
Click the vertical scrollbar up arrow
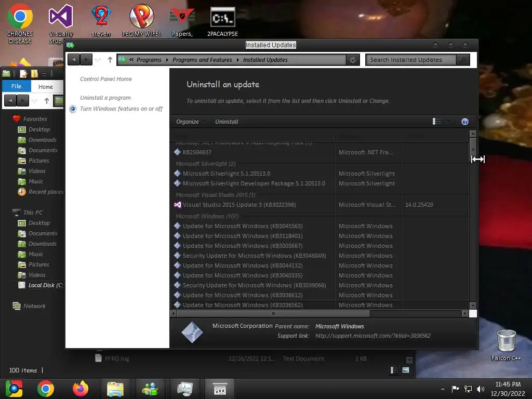click(x=473, y=134)
